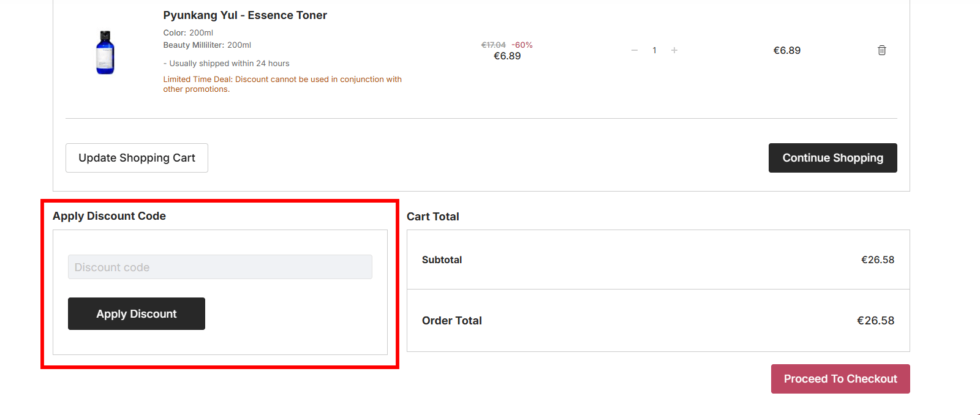Select Continue Shopping
Viewport: 980px width, 415px height.
(x=832, y=158)
